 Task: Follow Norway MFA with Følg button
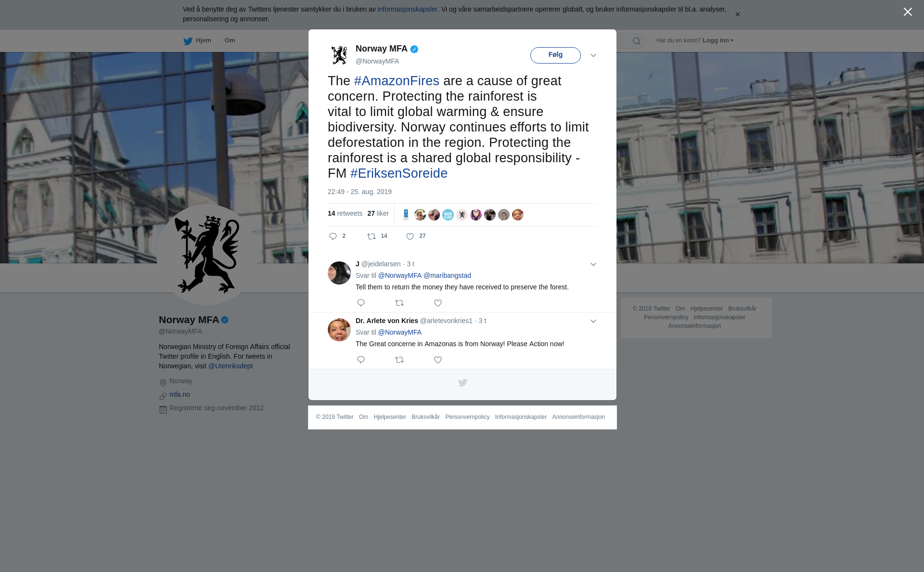point(555,55)
